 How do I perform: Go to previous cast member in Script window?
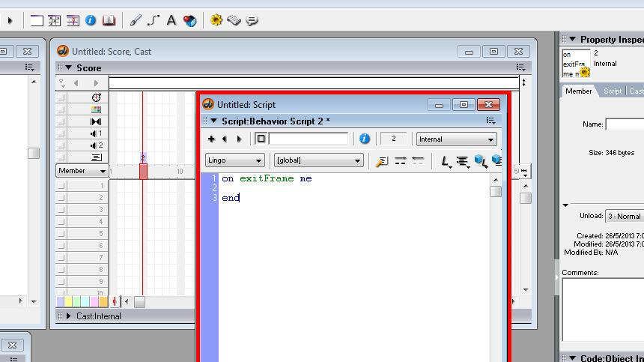coord(224,139)
